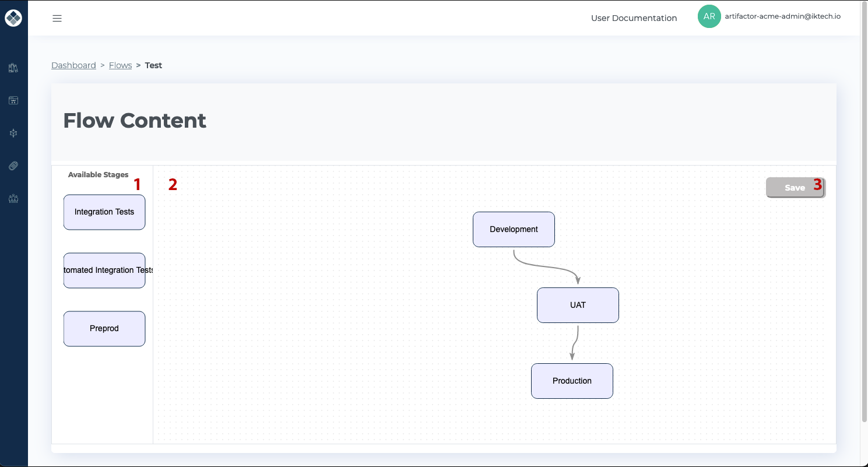The height and width of the screenshot is (467, 868).
Task: Open the hamburger navigation menu
Action: click(57, 18)
